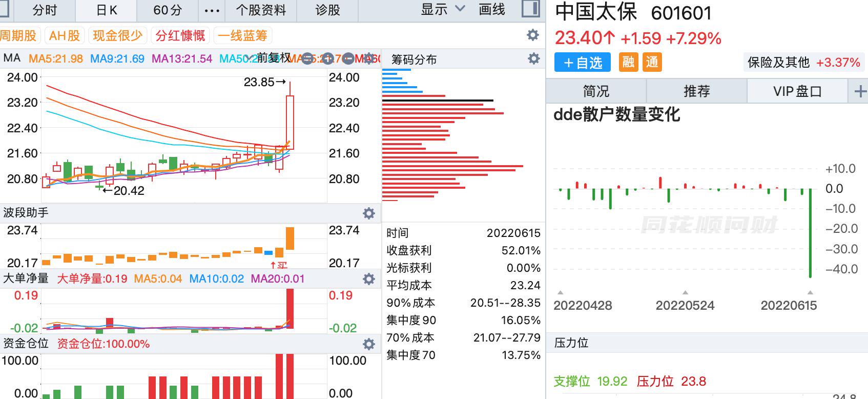Click the MA13:21.54 indicator label
This screenshot has width=868, height=399.
pyautogui.click(x=182, y=58)
